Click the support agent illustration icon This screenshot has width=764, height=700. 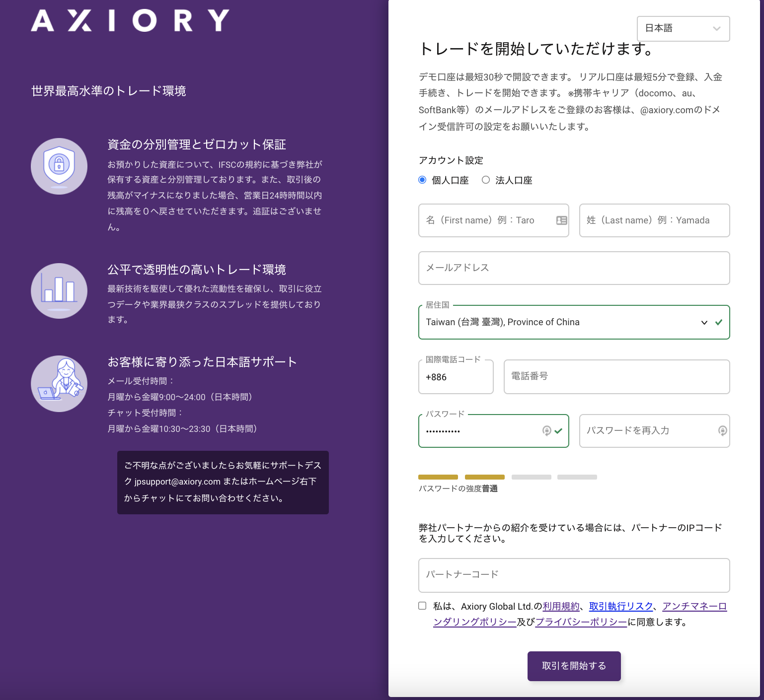point(59,384)
